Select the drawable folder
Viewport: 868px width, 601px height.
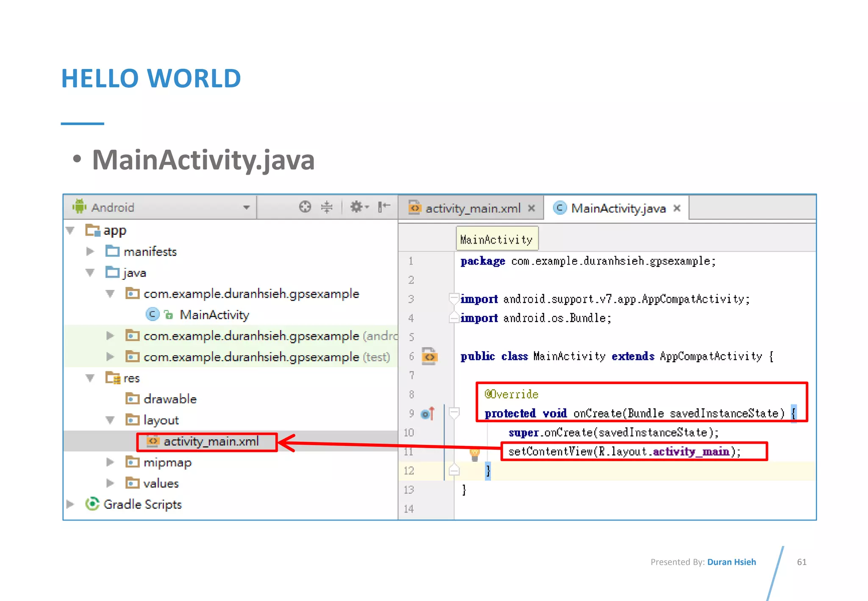tap(170, 399)
